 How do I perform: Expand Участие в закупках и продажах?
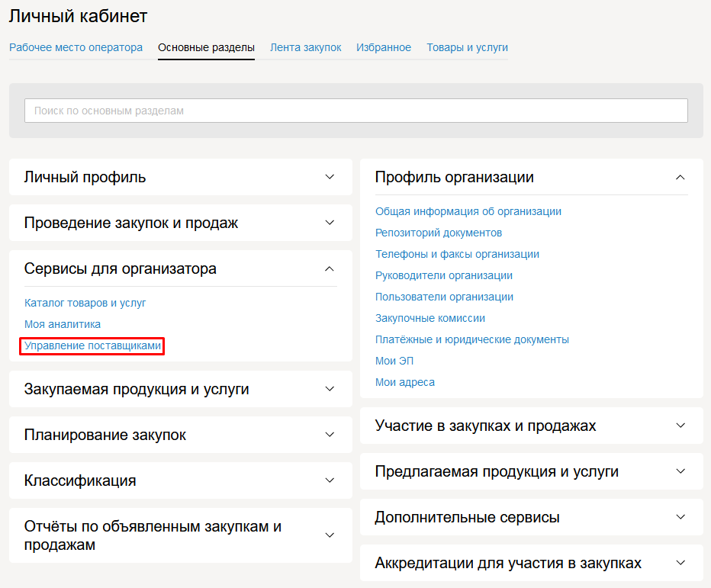(x=680, y=426)
